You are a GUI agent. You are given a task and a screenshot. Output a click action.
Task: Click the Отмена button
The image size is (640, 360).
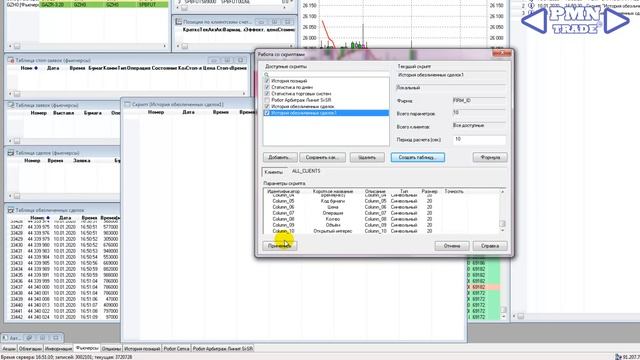click(452, 246)
